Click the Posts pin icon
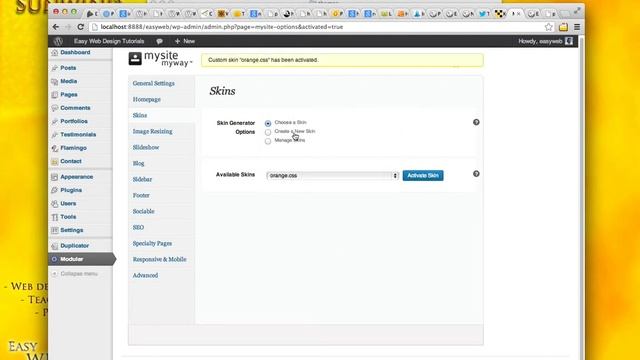Screen dimensions: 640x360 tap(55, 68)
